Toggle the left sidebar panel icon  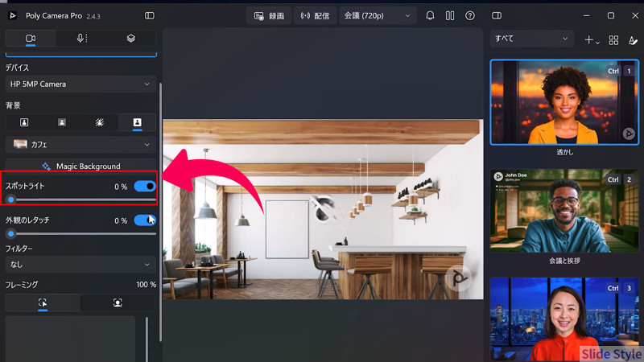pos(150,15)
